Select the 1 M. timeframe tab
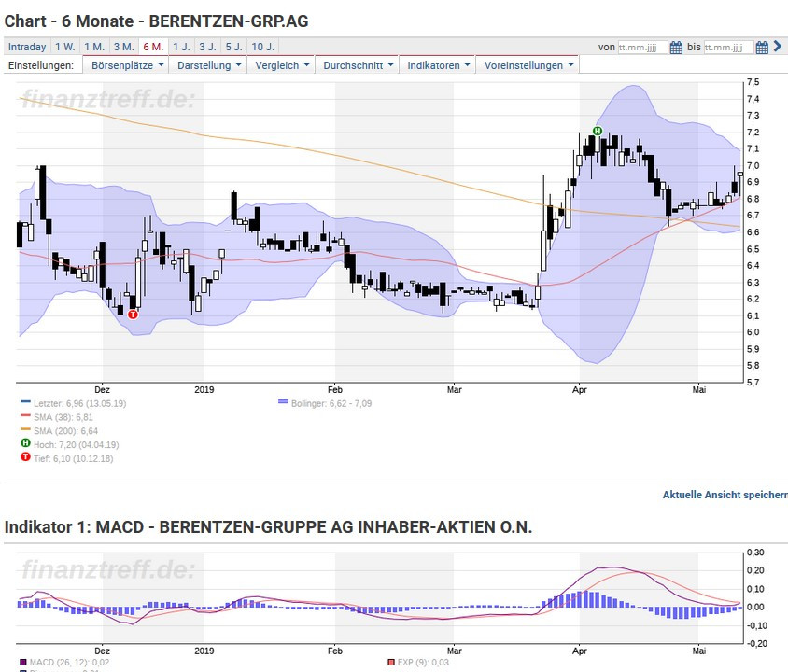 94,47
